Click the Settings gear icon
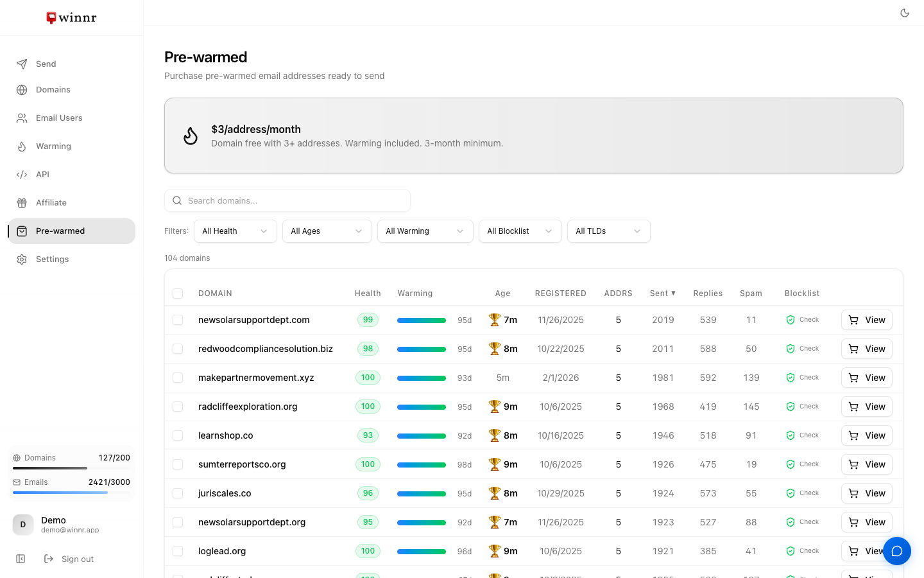 pyautogui.click(x=22, y=259)
